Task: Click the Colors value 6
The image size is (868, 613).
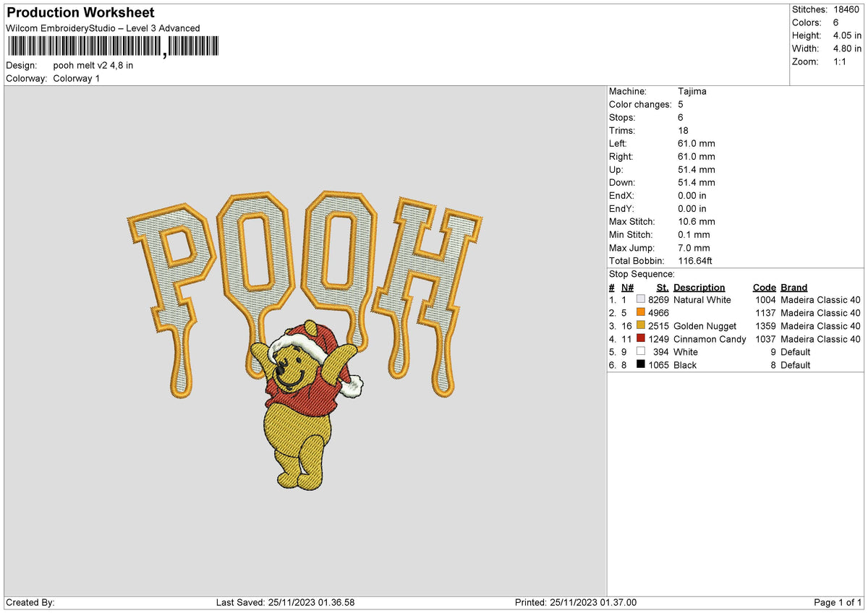Action: tap(835, 22)
